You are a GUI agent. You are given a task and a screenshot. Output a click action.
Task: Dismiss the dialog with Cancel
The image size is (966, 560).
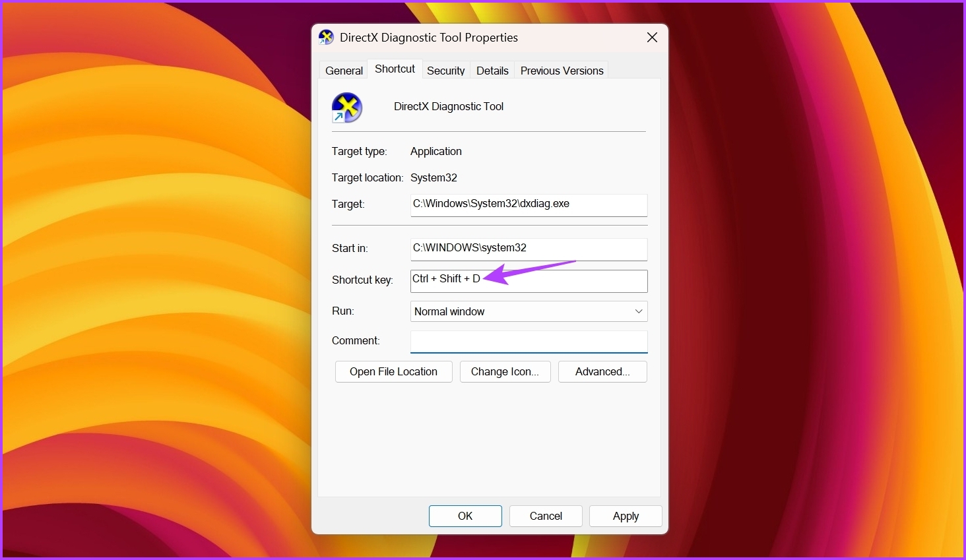(x=545, y=516)
